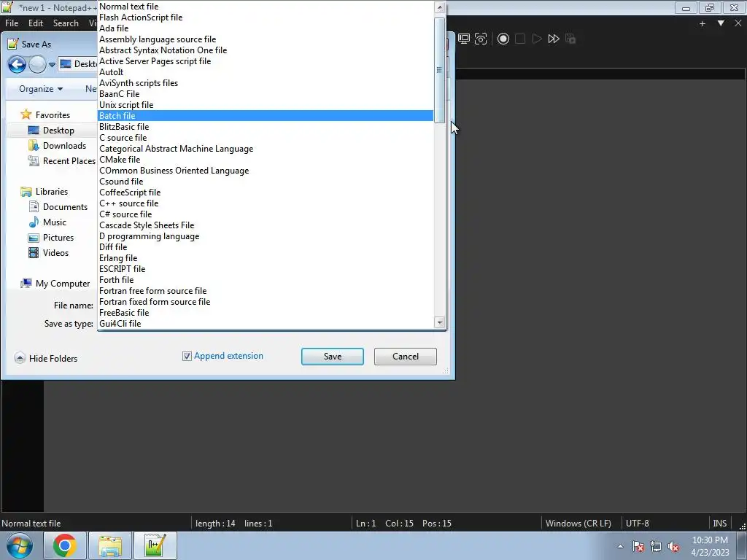Select Desktop in the navigation pane

click(x=58, y=131)
